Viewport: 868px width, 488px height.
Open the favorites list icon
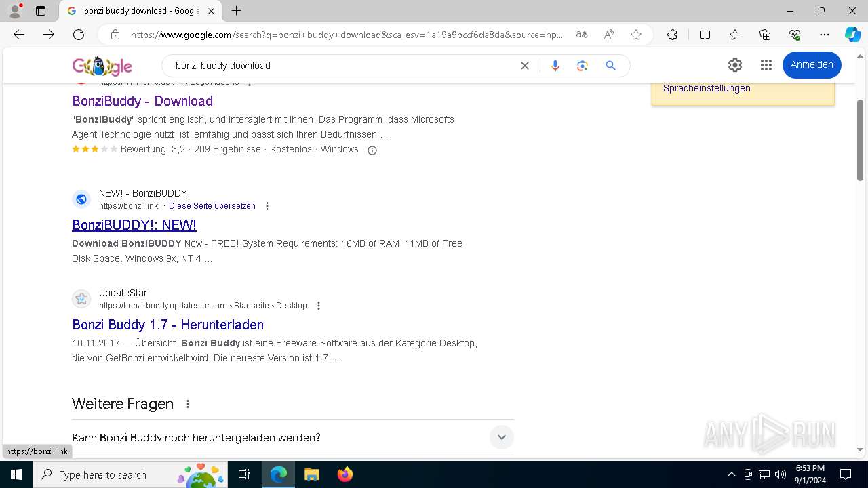[735, 35]
